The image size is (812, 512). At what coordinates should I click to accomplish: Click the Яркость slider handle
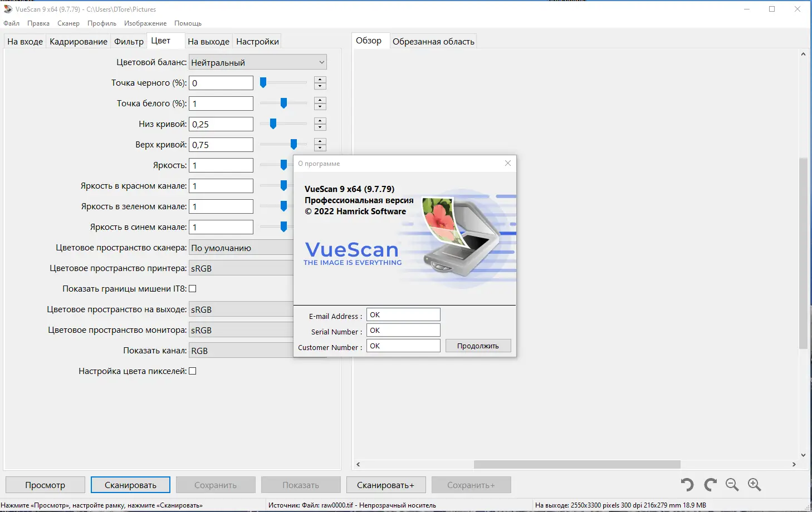(x=284, y=165)
